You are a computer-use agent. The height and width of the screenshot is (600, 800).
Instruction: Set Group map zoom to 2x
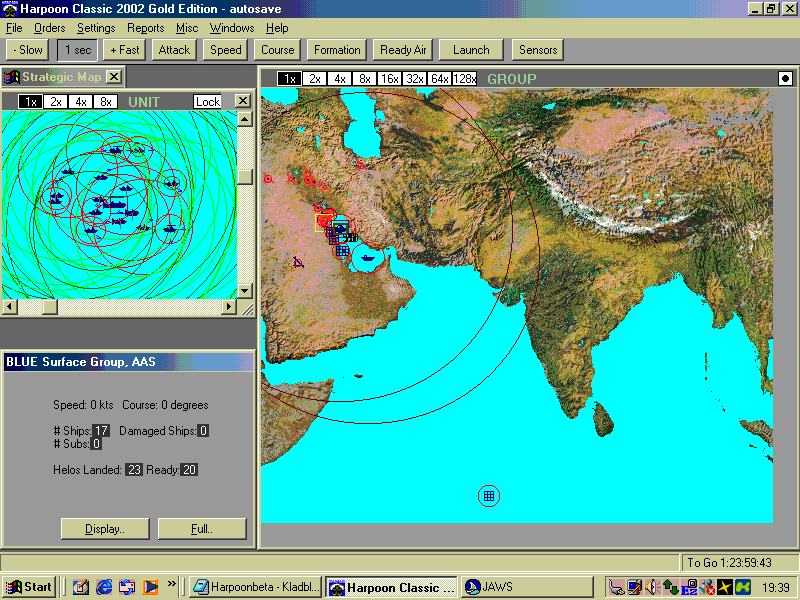click(314, 79)
